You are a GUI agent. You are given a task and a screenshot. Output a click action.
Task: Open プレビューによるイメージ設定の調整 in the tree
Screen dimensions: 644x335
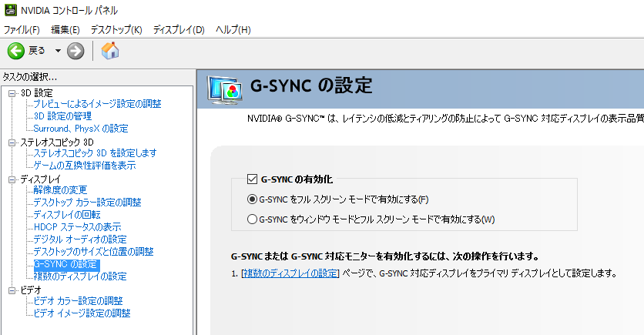[97, 104]
